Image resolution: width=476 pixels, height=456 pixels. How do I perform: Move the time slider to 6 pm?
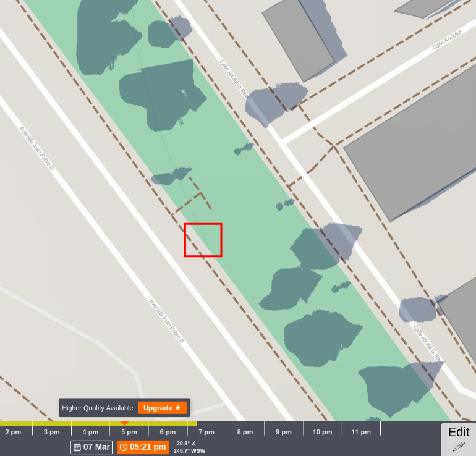[x=168, y=432]
